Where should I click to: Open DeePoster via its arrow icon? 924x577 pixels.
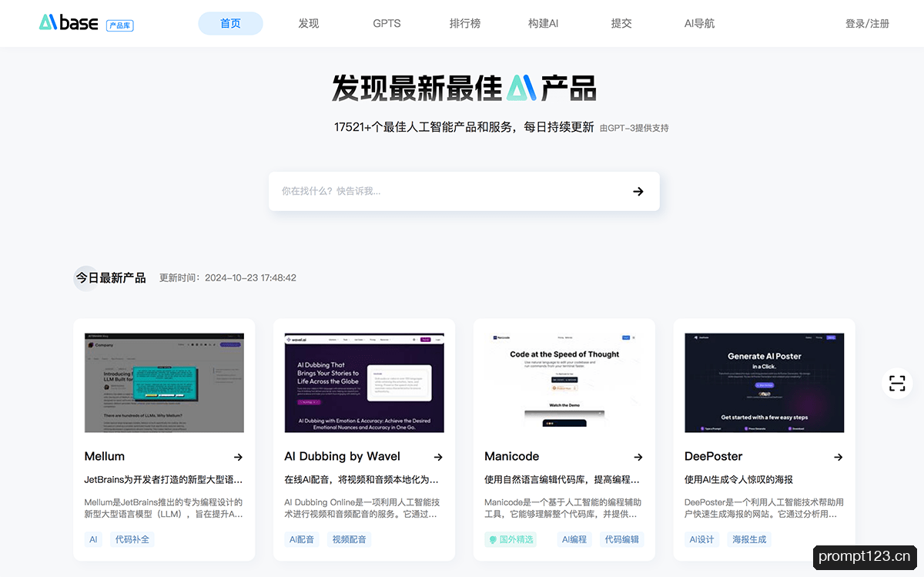coord(839,457)
